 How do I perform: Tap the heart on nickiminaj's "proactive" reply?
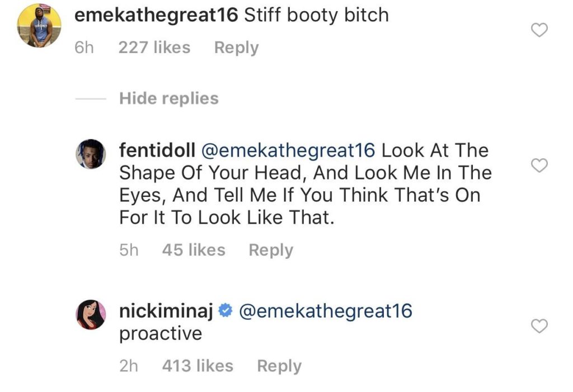click(x=538, y=326)
